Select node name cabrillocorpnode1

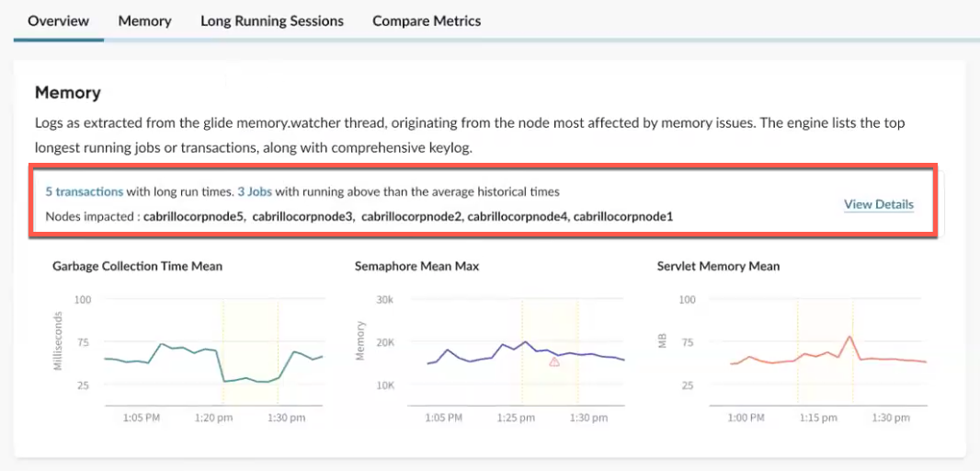pyautogui.click(x=623, y=217)
